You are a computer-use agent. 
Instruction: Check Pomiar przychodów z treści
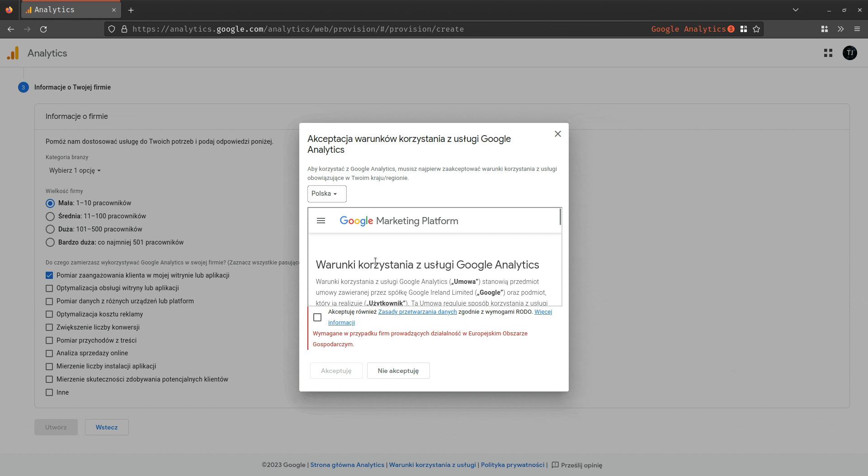pos(49,340)
